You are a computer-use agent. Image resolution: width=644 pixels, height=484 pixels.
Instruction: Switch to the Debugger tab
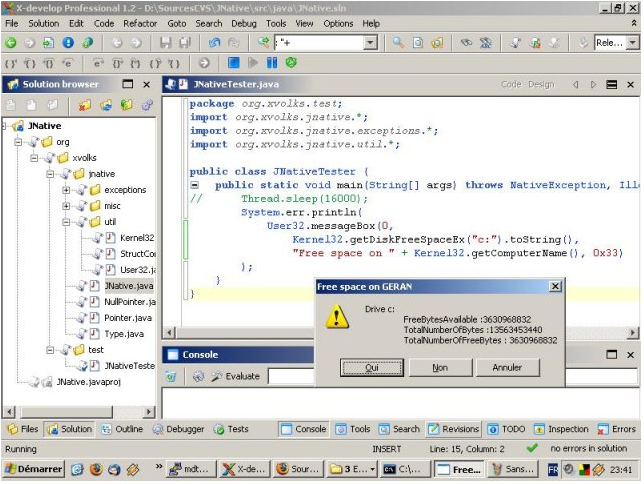click(x=178, y=429)
